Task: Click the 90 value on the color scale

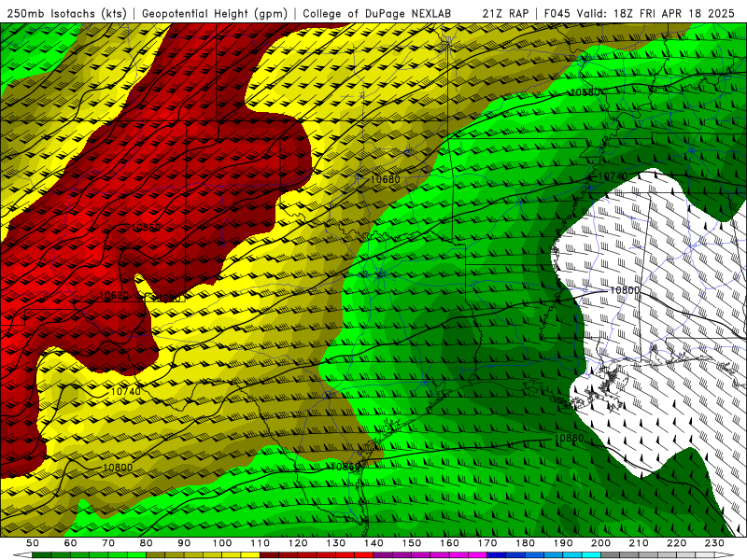Action: 184,543
